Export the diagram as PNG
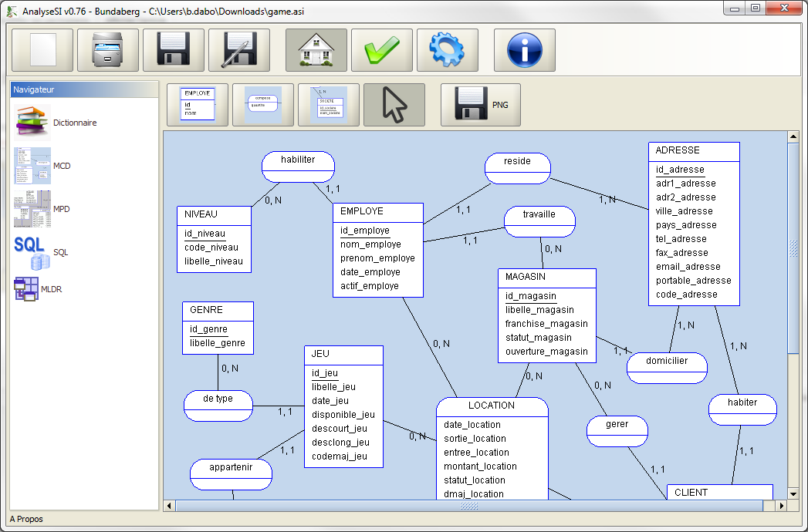 [481, 105]
